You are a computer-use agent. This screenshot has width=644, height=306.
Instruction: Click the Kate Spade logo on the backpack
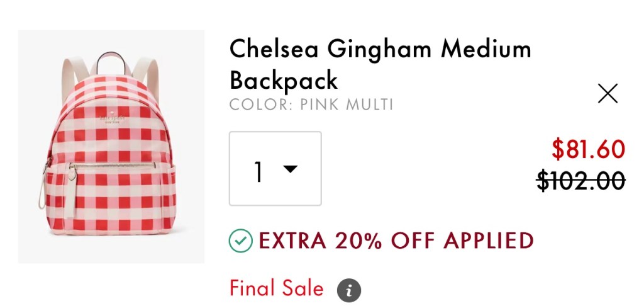tap(111, 120)
